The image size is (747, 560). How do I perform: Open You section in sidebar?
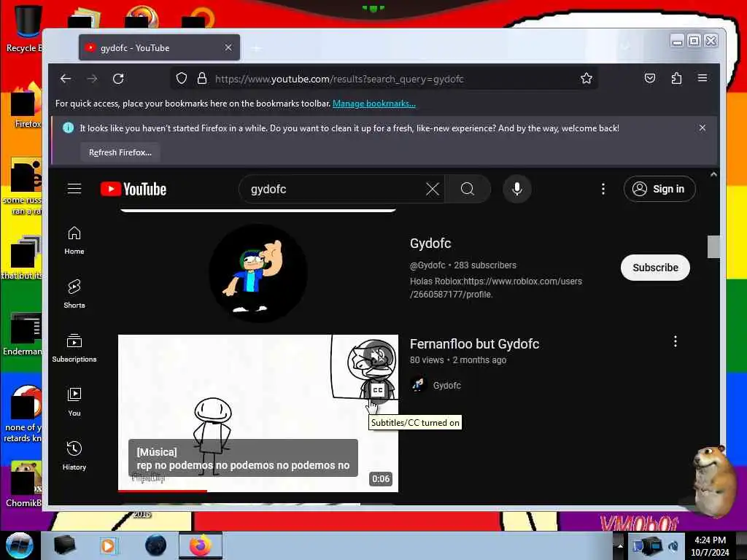coord(74,402)
